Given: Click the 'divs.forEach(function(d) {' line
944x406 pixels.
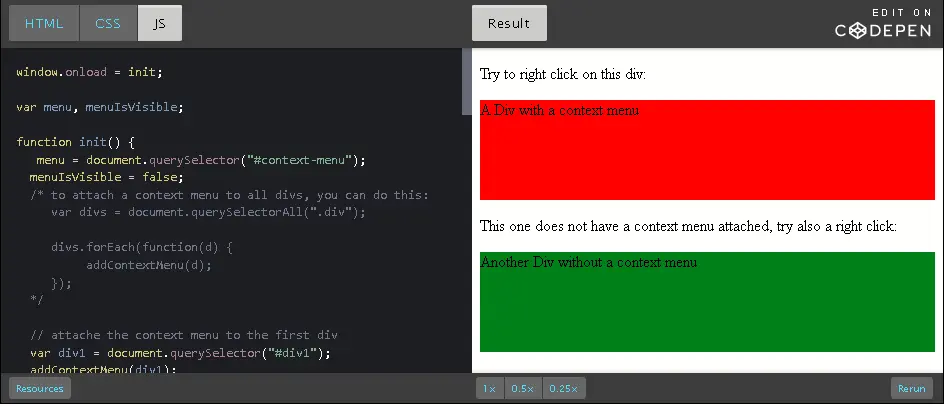Looking at the screenshot, I should [x=142, y=248].
